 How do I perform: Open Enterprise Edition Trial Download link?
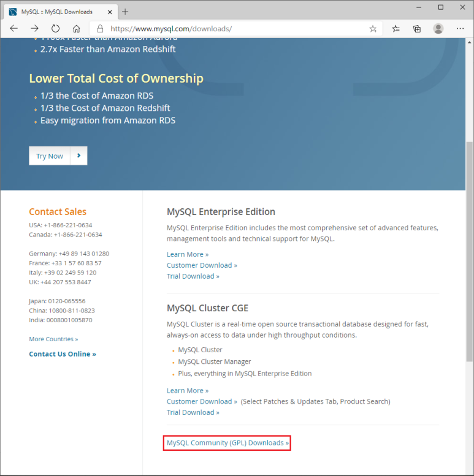(x=193, y=276)
